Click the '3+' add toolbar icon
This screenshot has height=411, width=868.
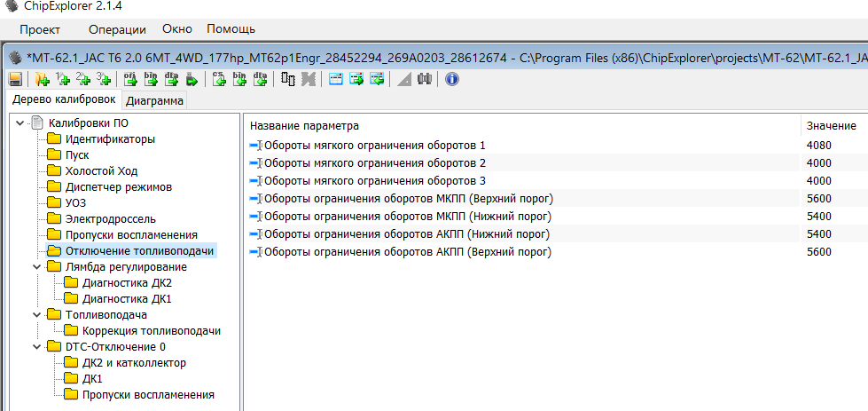(x=104, y=80)
